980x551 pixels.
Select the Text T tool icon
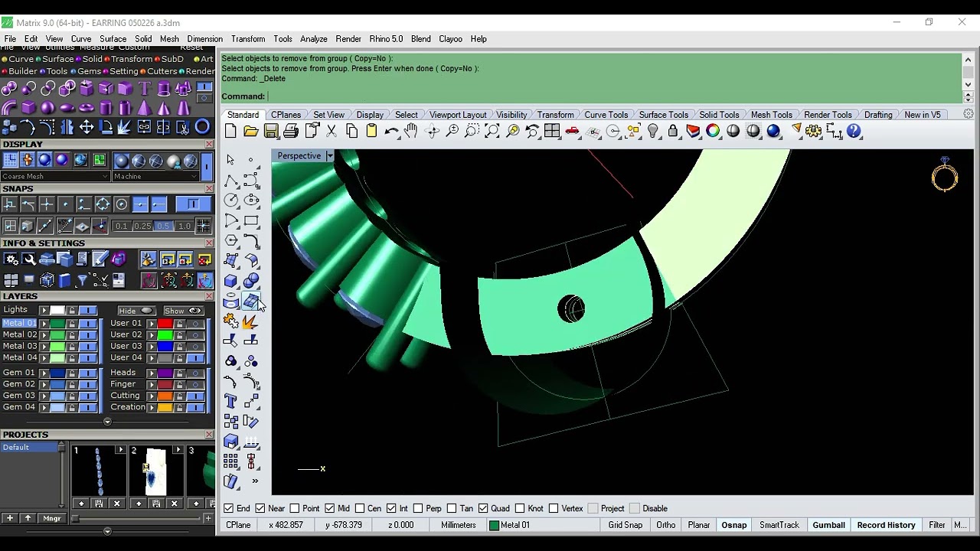(145, 89)
